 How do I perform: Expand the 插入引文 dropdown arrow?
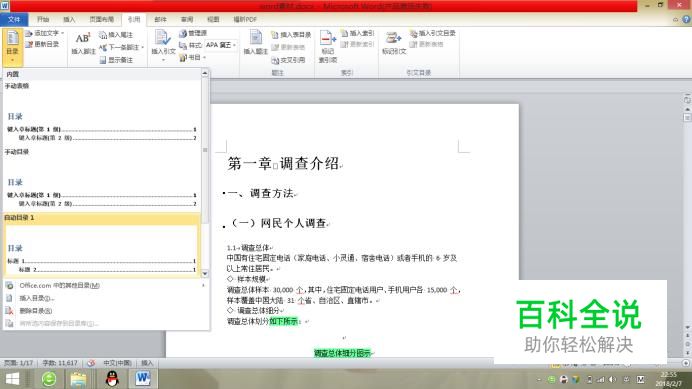[163, 60]
